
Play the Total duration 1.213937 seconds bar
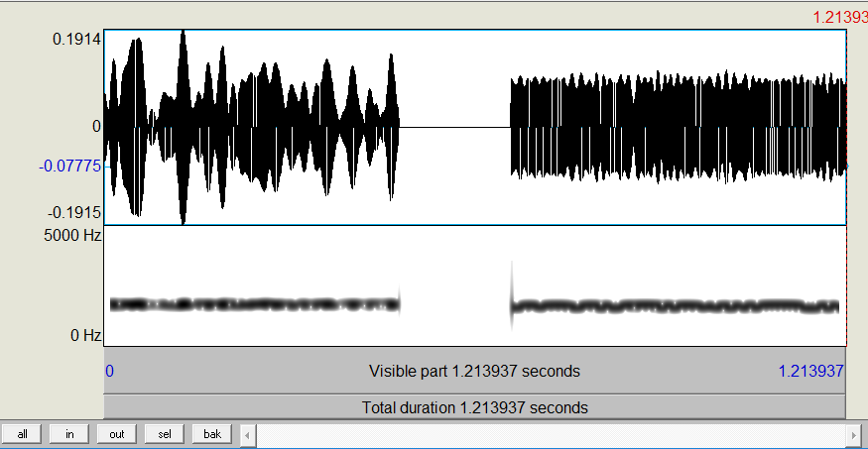(474, 408)
